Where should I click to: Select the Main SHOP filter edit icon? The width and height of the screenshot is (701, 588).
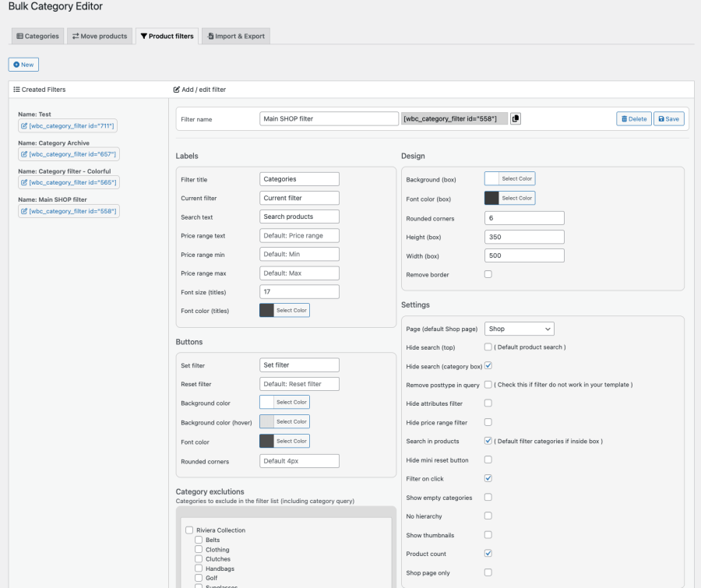(26, 211)
